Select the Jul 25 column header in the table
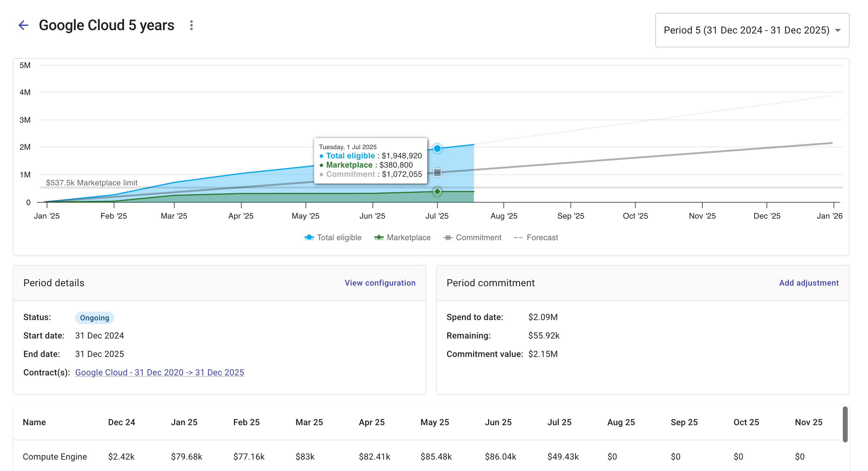 pos(560,422)
